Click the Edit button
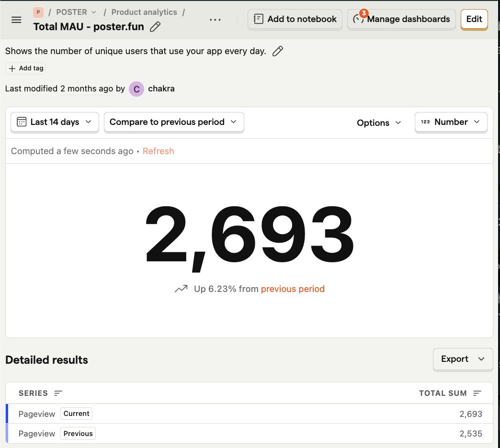Image resolution: width=500 pixels, height=448 pixels. 474,19
